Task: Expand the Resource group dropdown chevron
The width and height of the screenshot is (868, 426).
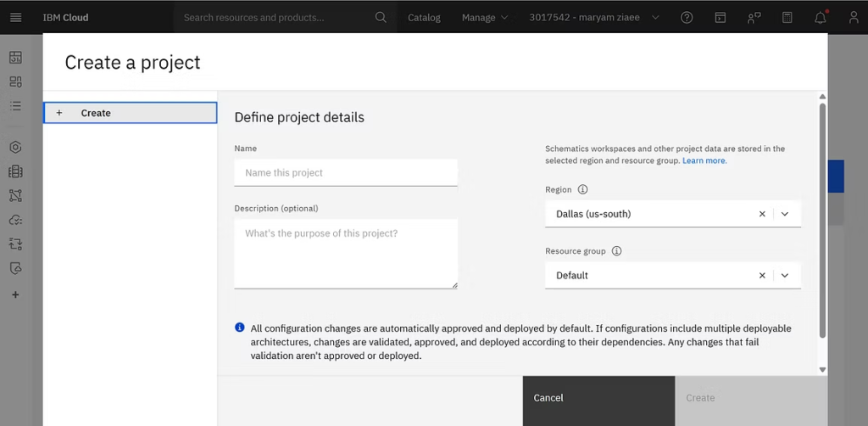Action: (785, 275)
